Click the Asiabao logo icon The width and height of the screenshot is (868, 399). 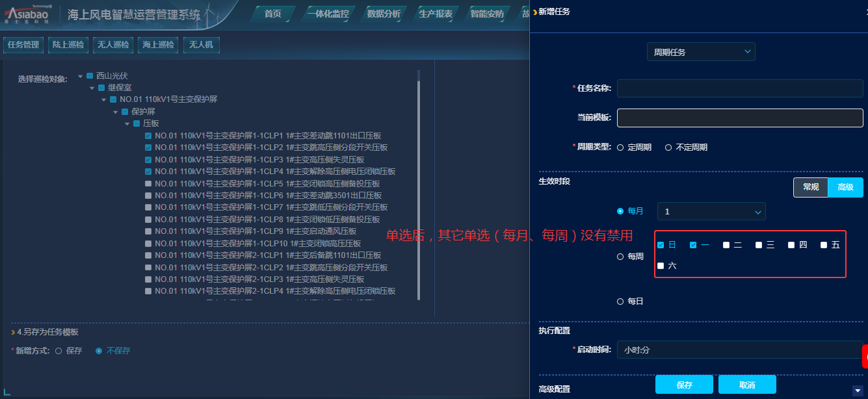28,14
